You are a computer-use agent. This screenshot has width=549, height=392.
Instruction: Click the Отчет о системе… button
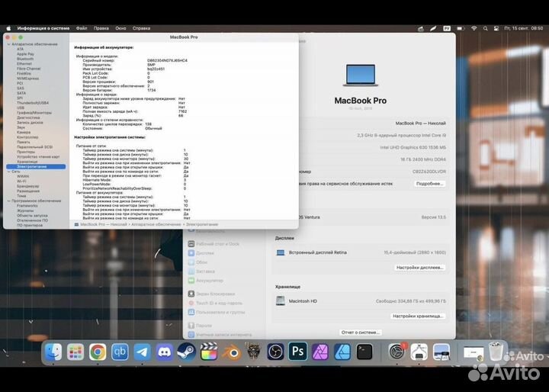click(x=361, y=333)
